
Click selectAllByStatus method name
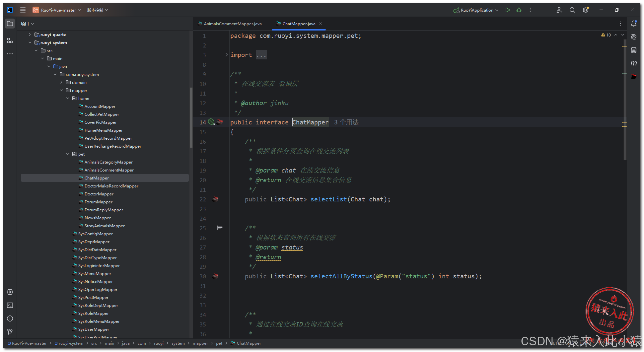pyautogui.click(x=341, y=276)
